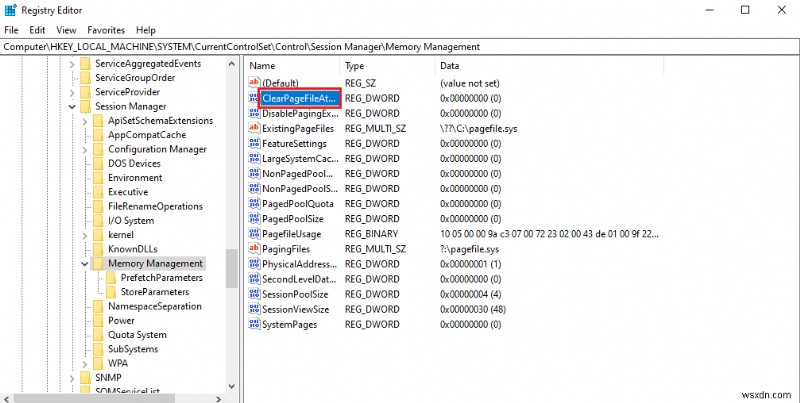Viewport: 800px width, 403px height.
Task: Click the string icon next to (Default) value
Action: pyautogui.click(x=254, y=83)
